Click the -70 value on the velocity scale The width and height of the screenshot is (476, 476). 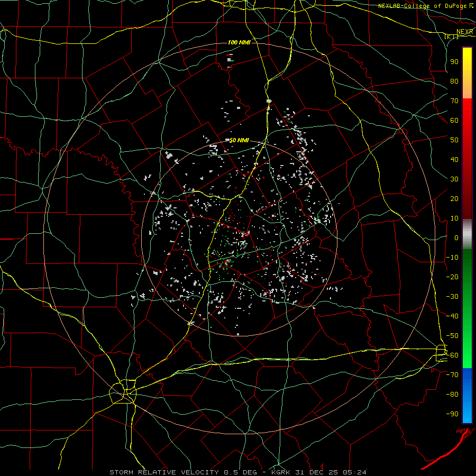click(x=452, y=375)
